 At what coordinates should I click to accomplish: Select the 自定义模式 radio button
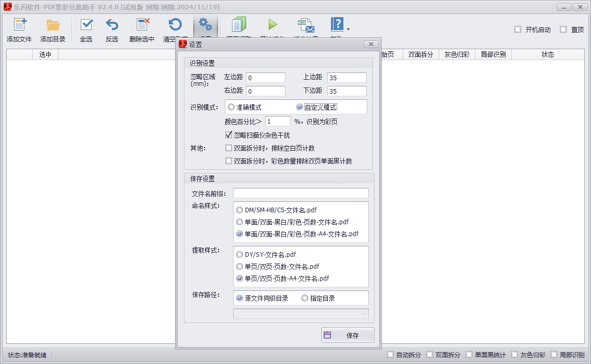pyautogui.click(x=299, y=107)
